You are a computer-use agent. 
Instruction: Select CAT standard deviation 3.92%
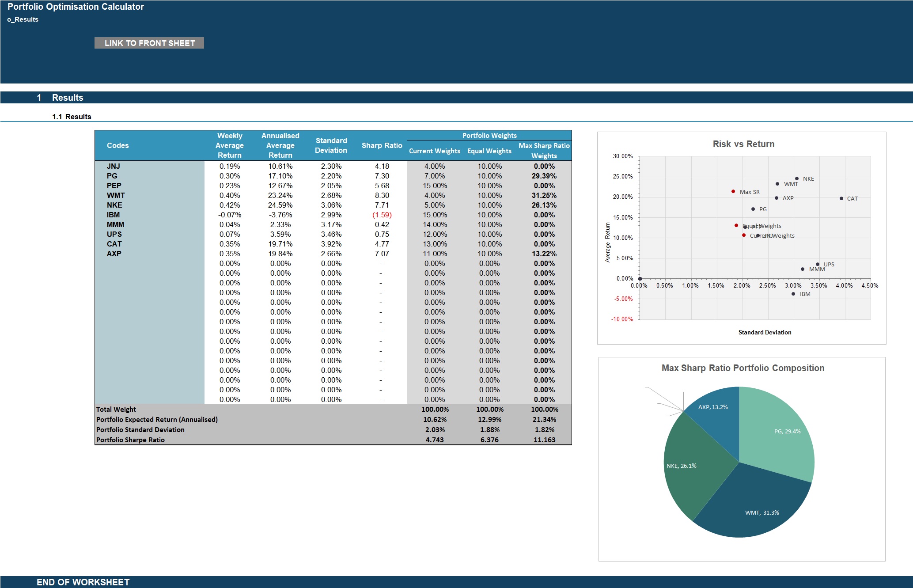331,244
